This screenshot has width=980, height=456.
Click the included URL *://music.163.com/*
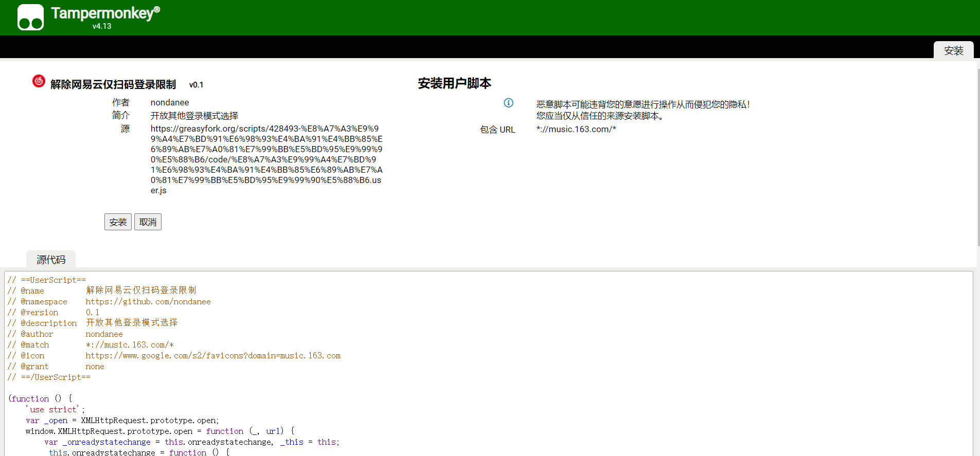coord(576,130)
